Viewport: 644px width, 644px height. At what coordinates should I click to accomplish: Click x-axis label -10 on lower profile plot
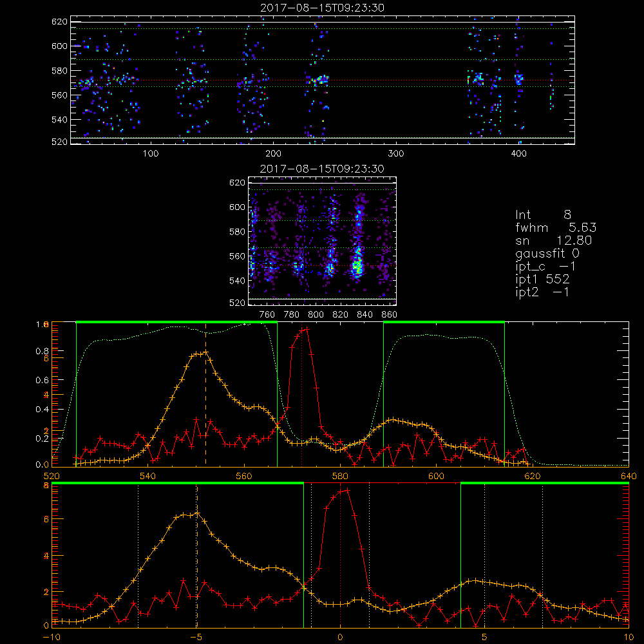tap(52, 637)
